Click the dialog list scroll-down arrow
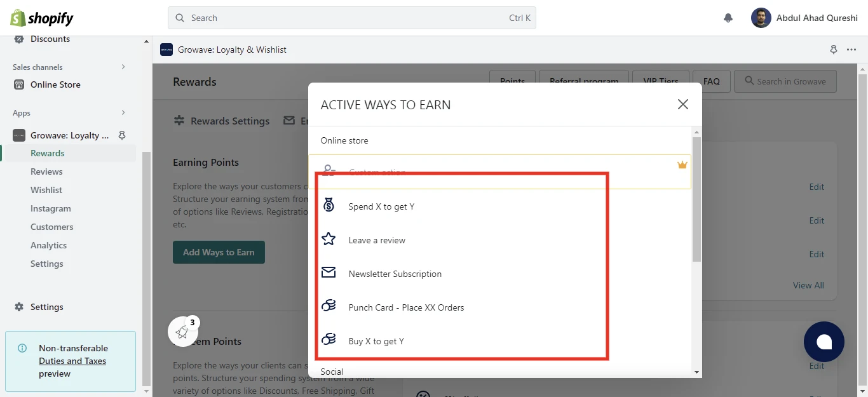 (x=696, y=372)
